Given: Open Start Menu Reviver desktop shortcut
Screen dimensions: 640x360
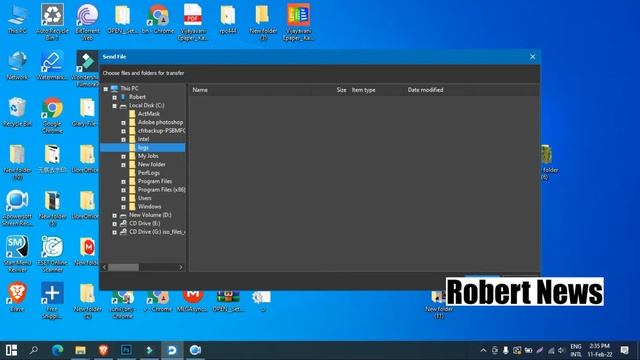Looking at the screenshot, I should pos(17,254).
